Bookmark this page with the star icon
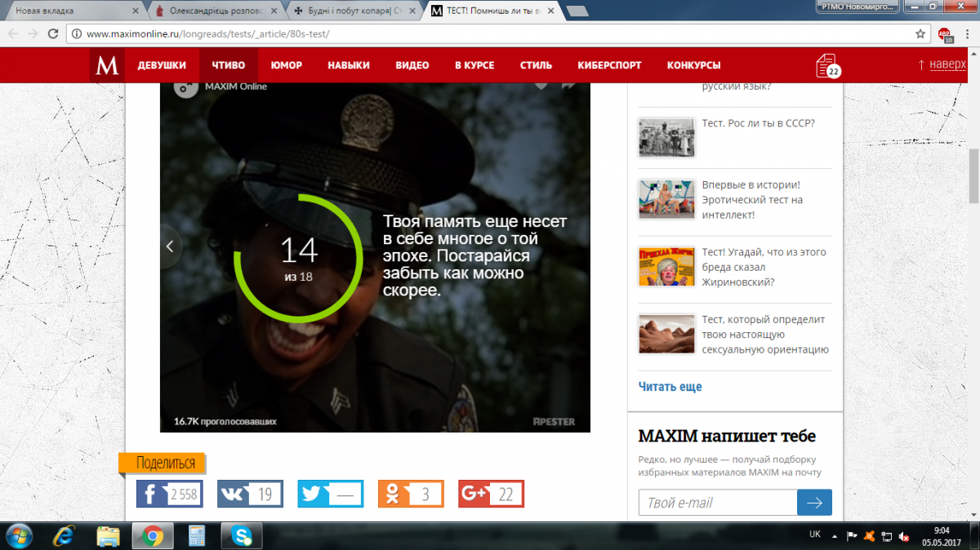980x550 pixels. point(920,34)
